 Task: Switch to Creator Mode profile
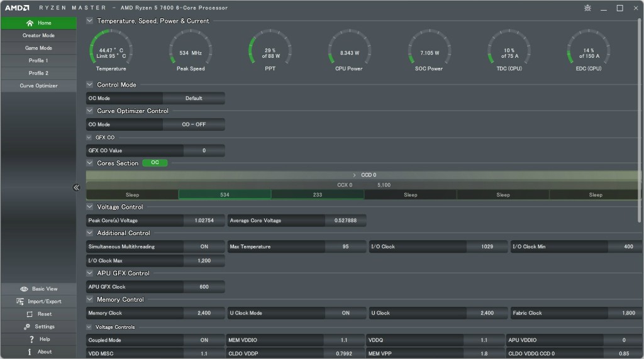[38, 36]
